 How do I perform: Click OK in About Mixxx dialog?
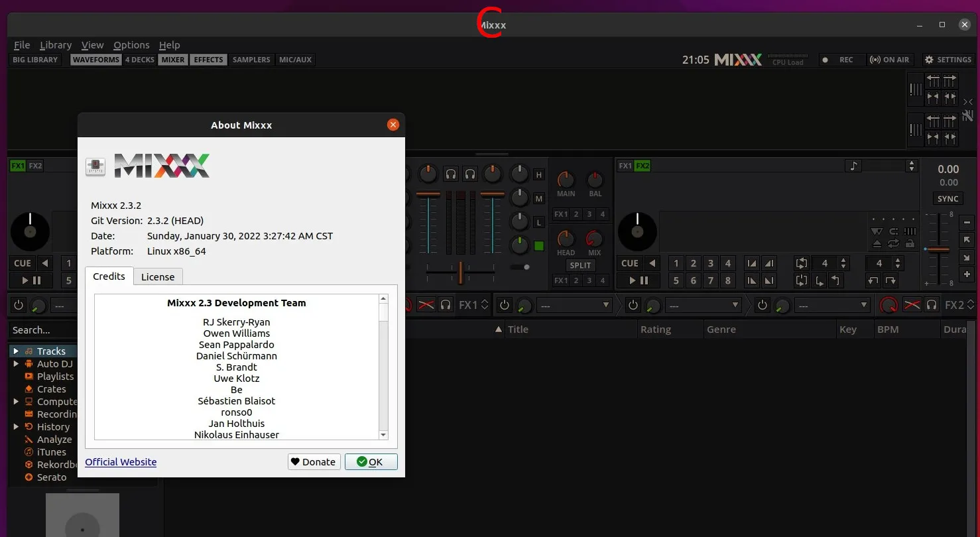(371, 462)
